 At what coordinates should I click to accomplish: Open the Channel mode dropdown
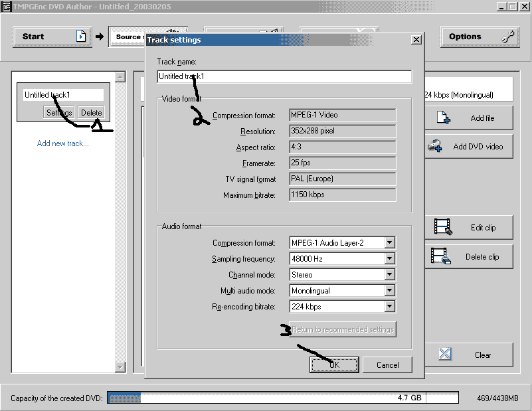click(x=389, y=274)
